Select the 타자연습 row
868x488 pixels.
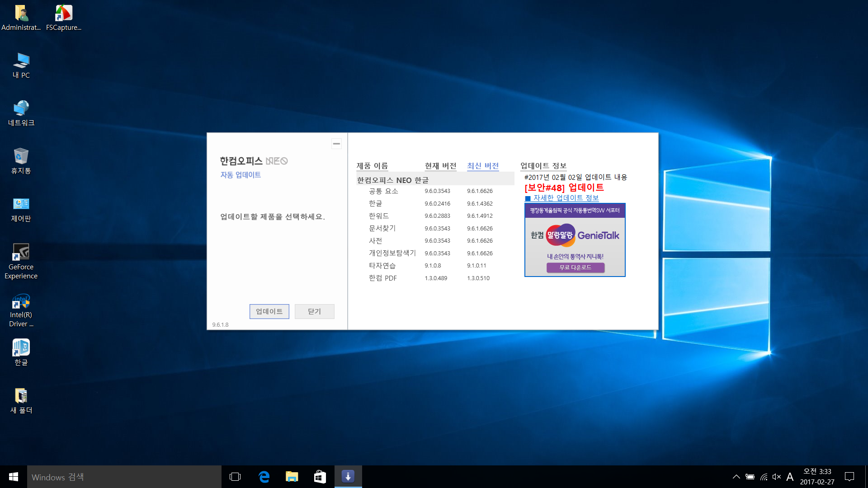click(435, 266)
